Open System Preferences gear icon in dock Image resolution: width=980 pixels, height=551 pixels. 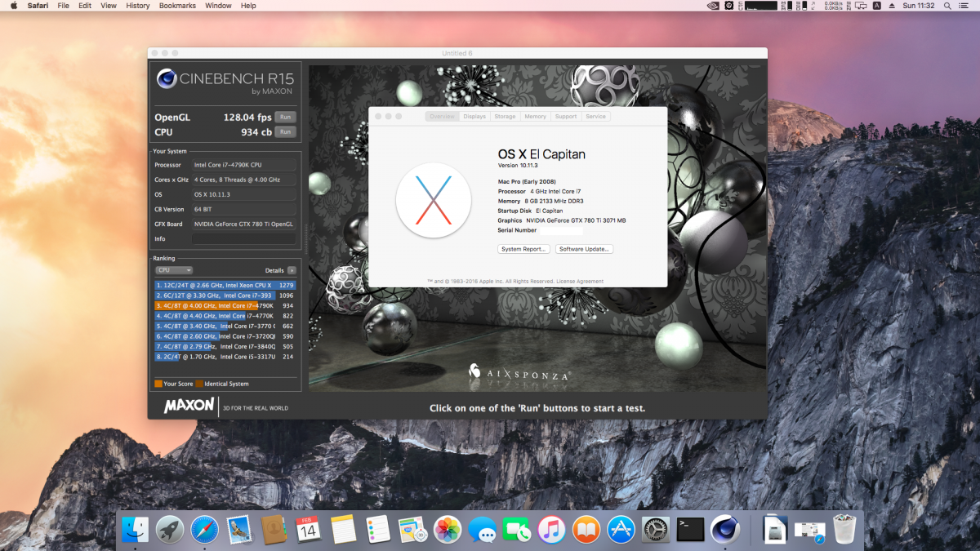656,530
